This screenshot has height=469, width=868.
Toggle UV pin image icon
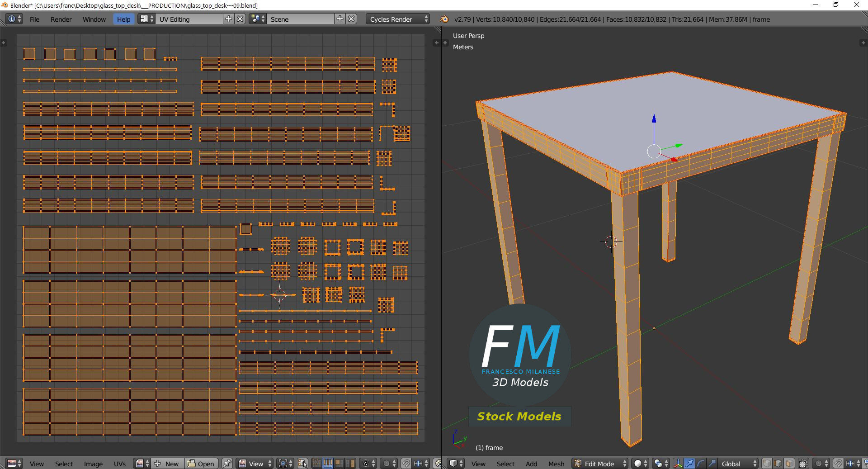click(227, 464)
